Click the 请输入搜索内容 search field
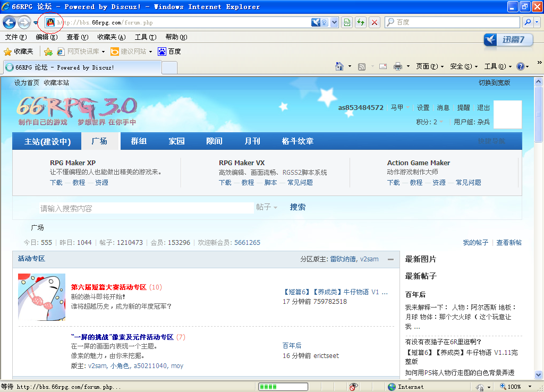The width and height of the screenshot is (544, 392). [x=146, y=208]
